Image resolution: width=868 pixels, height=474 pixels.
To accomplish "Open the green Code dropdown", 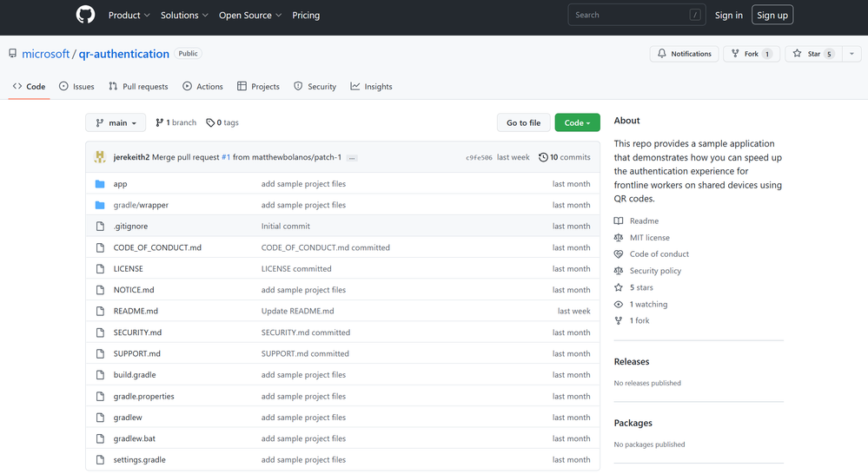I will pos(578,122).
